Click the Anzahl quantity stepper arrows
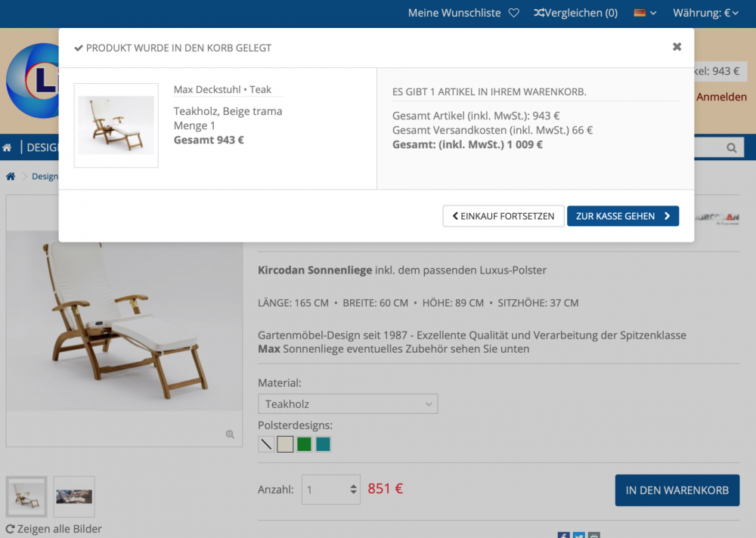Image resolution: width=756 pixels, height=538 pixels. coord(353,490)
